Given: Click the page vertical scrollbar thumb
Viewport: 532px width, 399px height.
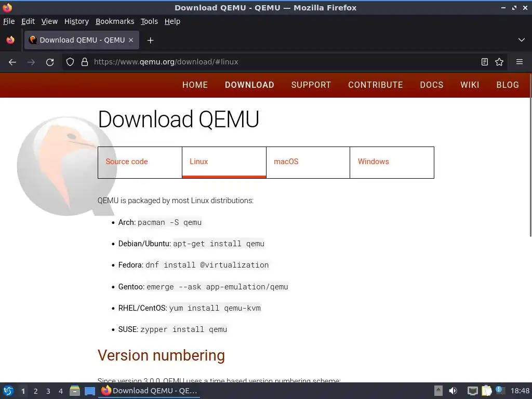Looking at the screenshot, I should (530, 155).
